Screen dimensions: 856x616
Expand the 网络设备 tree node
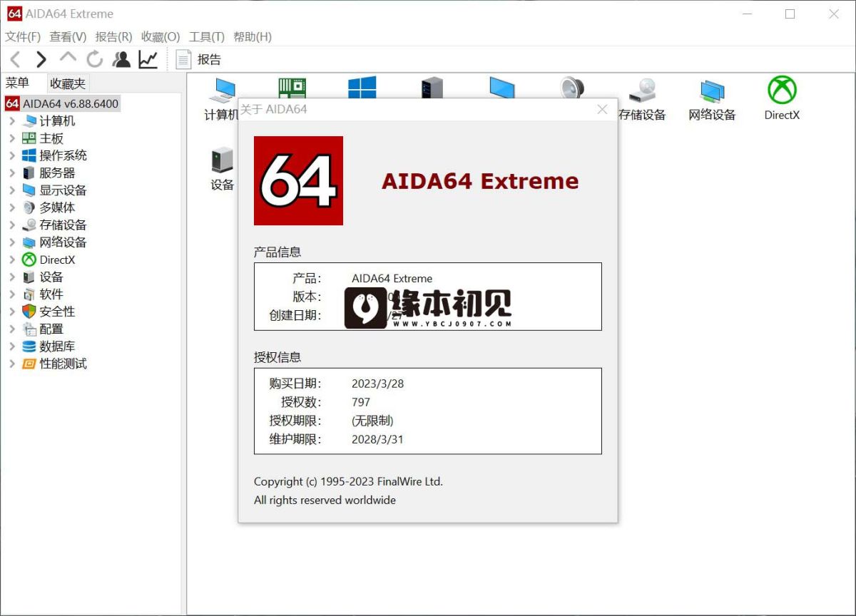[12, 242]
